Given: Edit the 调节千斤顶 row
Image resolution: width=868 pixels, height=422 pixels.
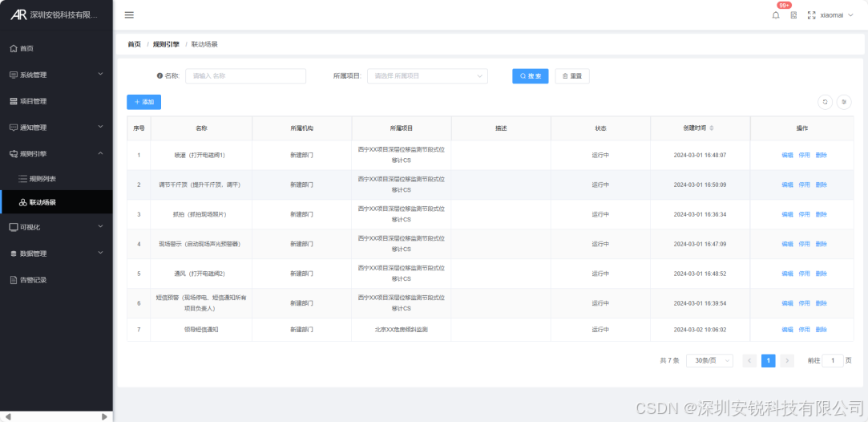Looking at the screenshot, I should click(787, 185).
